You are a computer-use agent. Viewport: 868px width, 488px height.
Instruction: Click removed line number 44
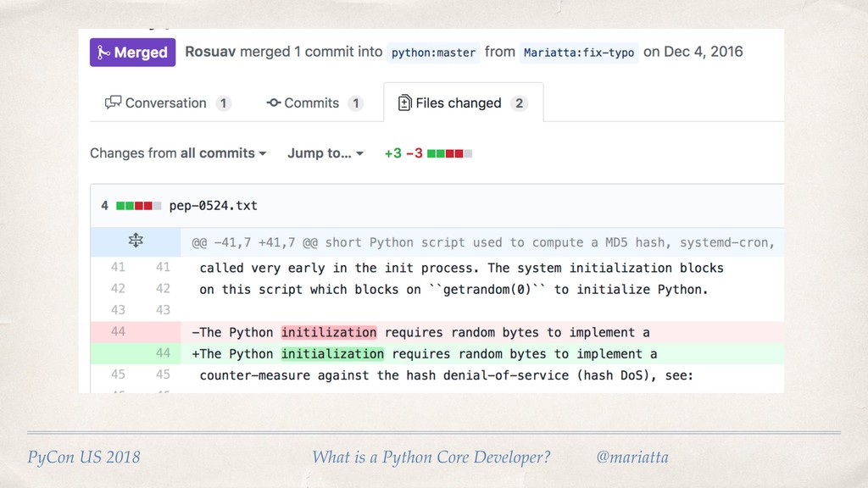tap(118, 331)
